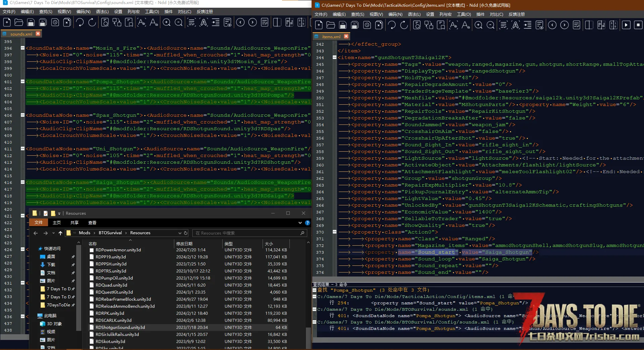
Task: Click Save icon in sounds.xml window toolbar
Action: (31, 22)
